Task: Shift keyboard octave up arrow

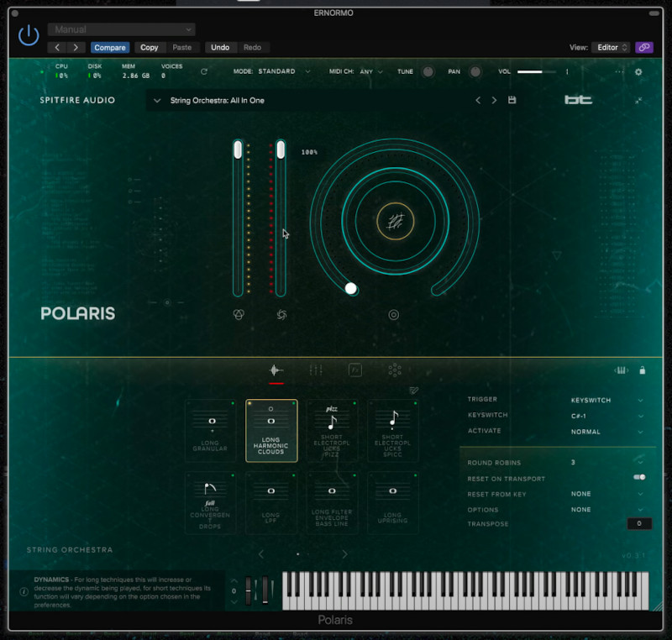Action: click(x=234, y=581)
